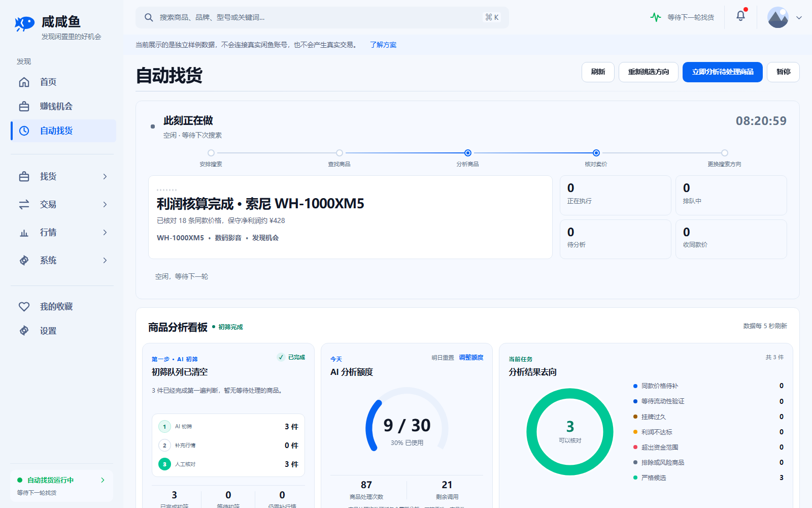Click the 已完成 checkmark icon
The image size is (812, 508).
coord(281,357)
